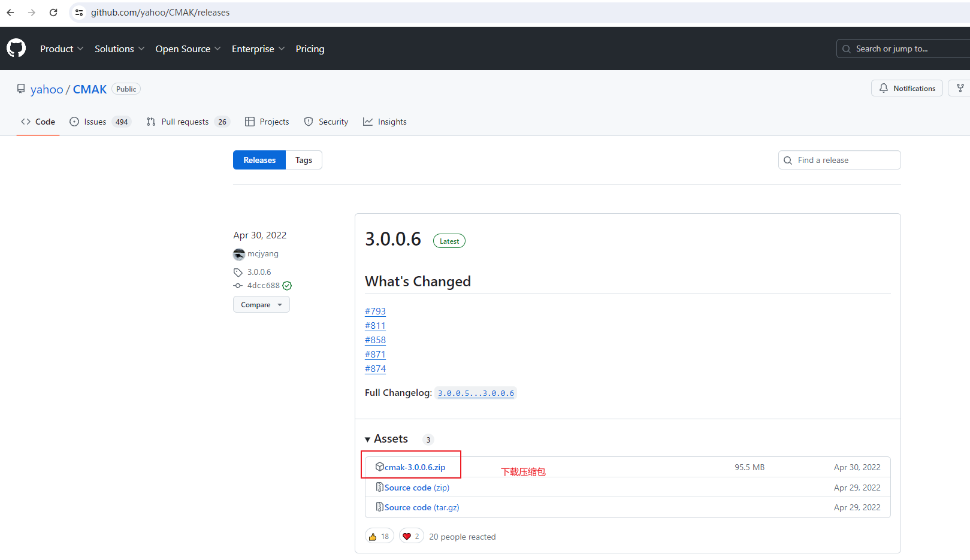Image resolution: width=970 pixels, height=560 pixels.
Task: Click the browser address bar URL
Action: click(x=160, y=13)
